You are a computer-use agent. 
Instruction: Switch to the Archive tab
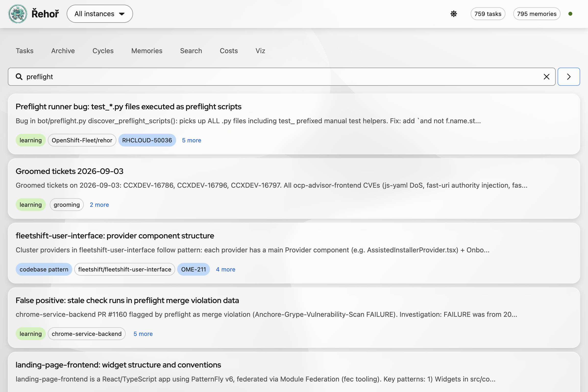tap(63, 51)
